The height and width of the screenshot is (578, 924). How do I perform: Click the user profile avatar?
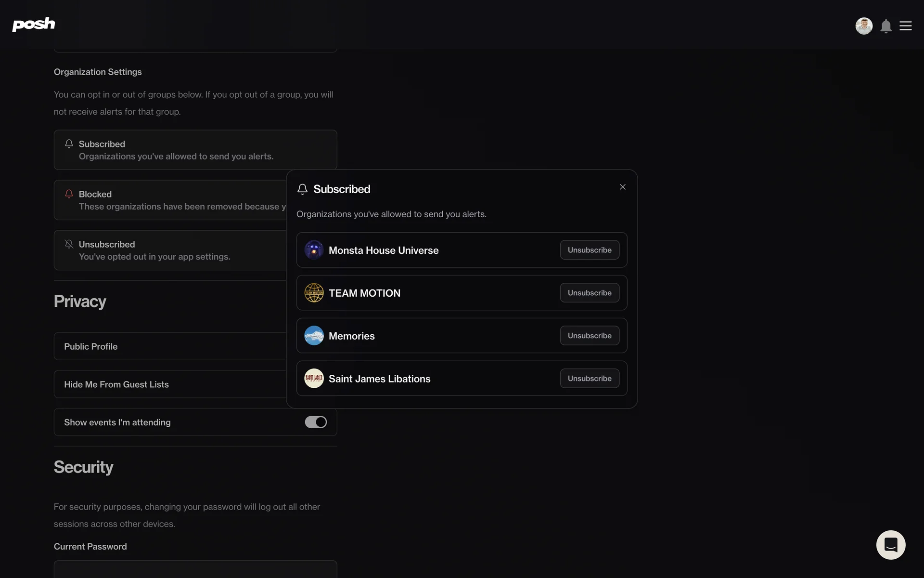(864, 26)
